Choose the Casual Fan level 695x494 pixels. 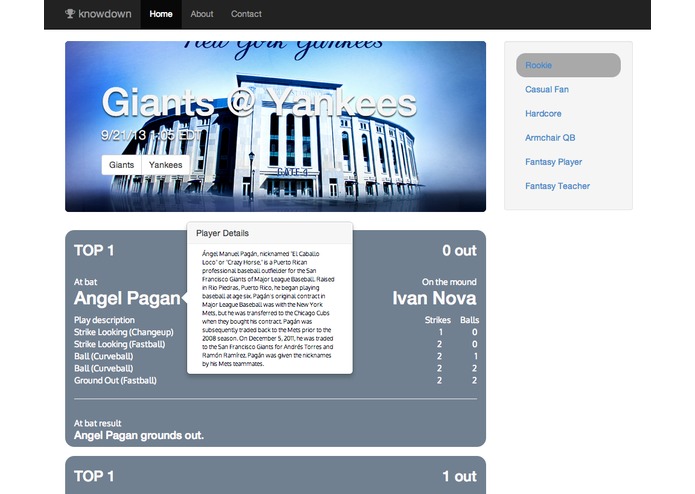click(x=547, y=89)
